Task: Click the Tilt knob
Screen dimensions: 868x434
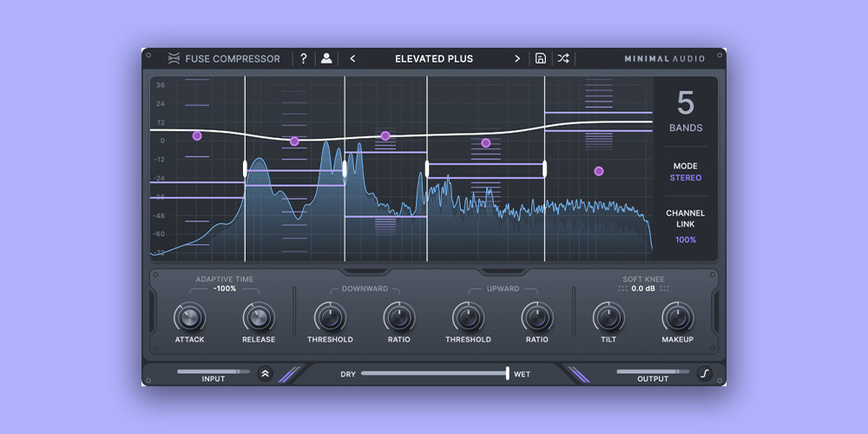Action: (609, 318)
